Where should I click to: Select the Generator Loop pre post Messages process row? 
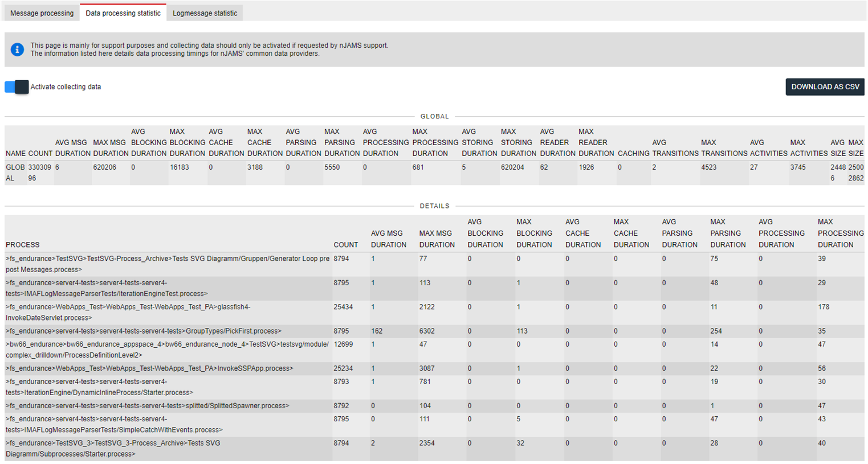tap(434, 264)
